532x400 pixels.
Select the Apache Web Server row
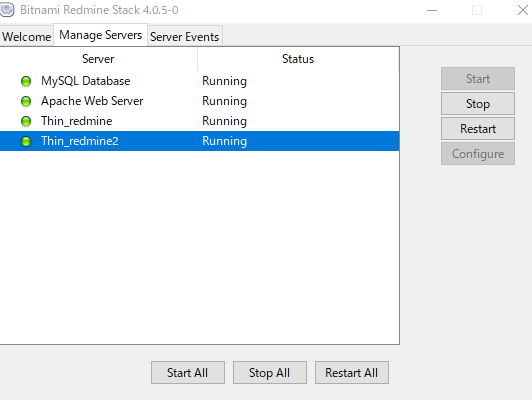(x=200, y=101)
